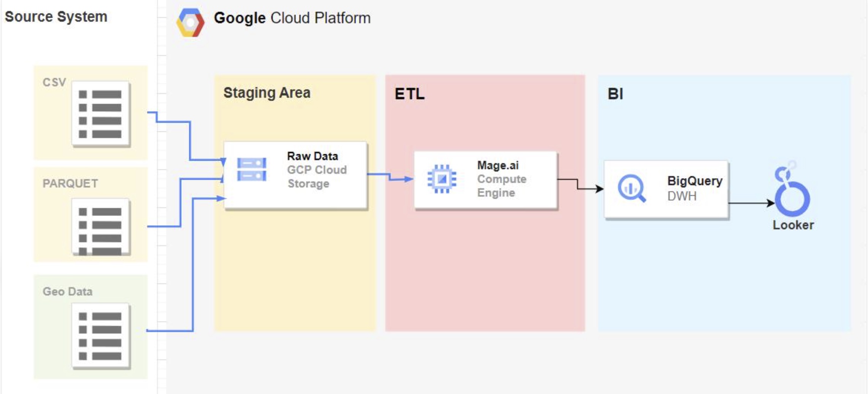Image resolution: width=868 pixels, height=394 pixels.
Task: Click the Geo Data label text
Action: [x=67, y=291]
